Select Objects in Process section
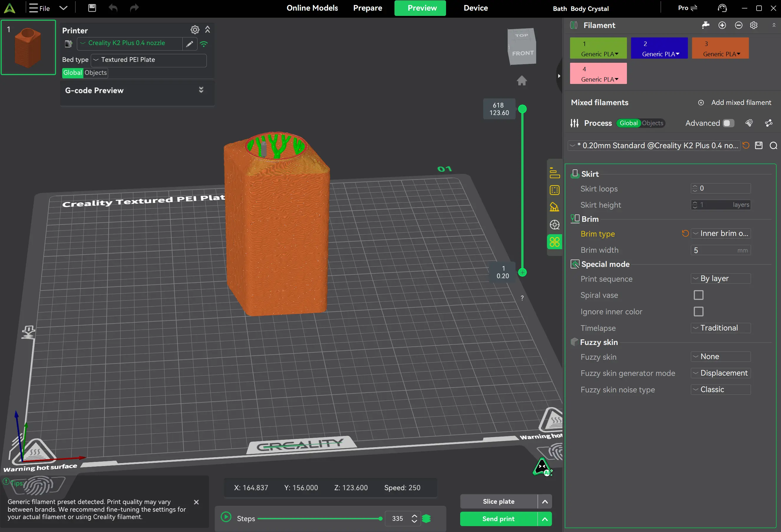Image resolution: width=781 pixels, height=532 pixels. coord(652,123)
